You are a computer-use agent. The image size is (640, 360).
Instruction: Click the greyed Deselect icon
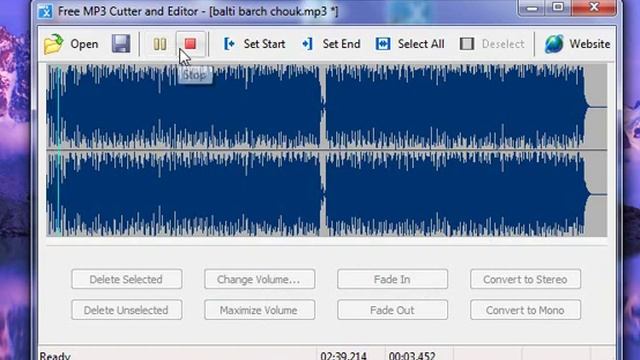coord(467,44)
